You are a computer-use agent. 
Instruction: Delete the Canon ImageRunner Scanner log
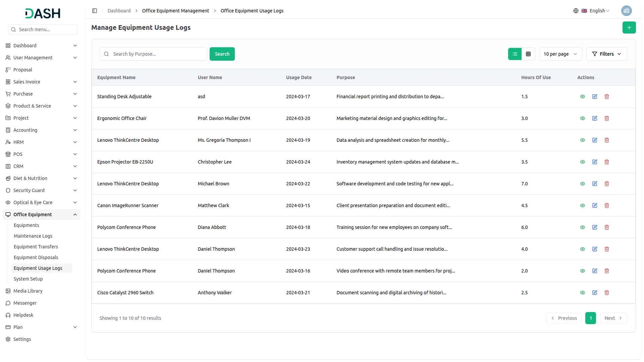tap(606, 205)
